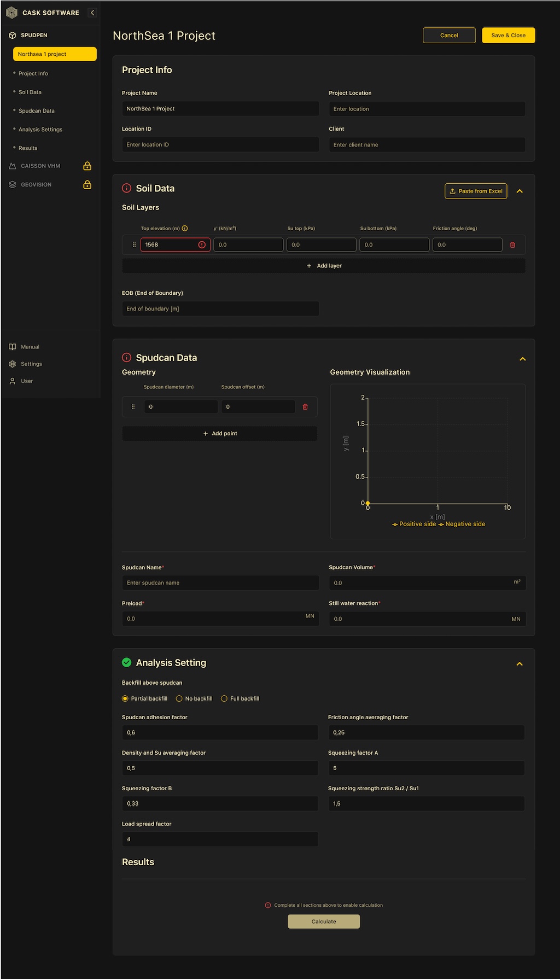Select the Partial backfill option

125,698
